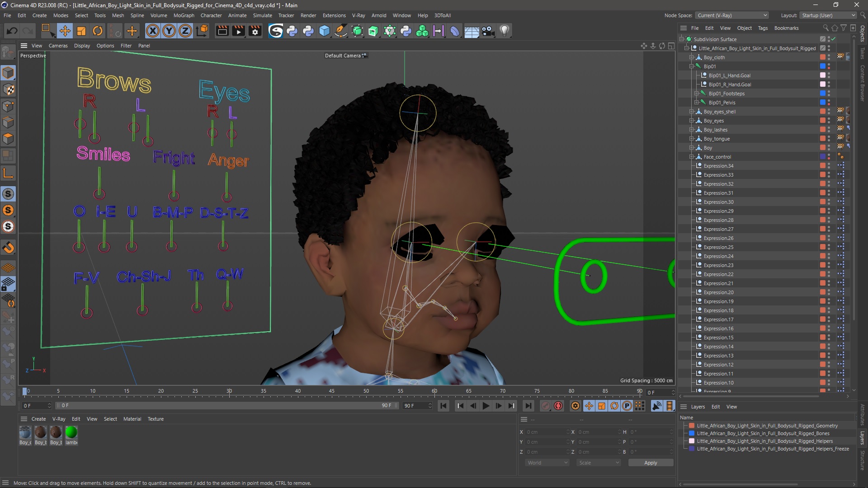Viewport: 868px width, 488px height.
Task: Collapse Subdivision Surface object tree
Action: pos(681,39)
